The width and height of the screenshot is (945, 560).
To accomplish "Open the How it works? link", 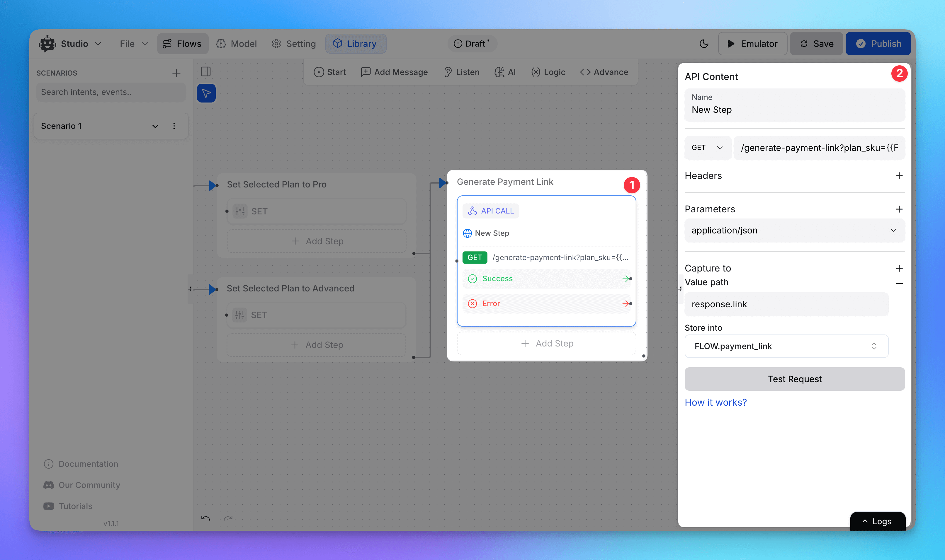I will pos(715,402).
